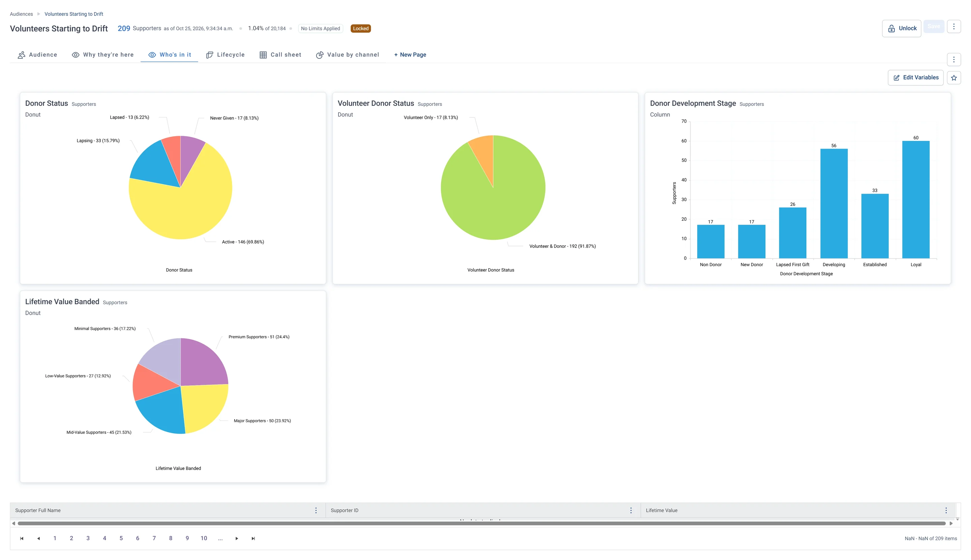Click the Loyal column bar

tap(916, 199)
